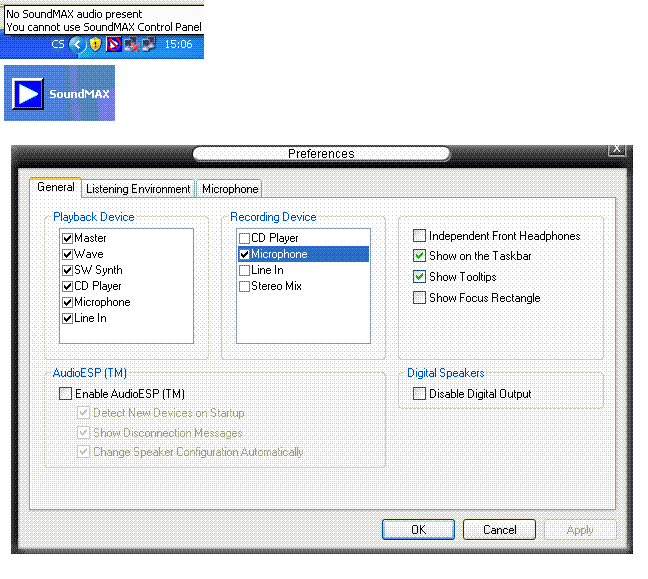Click the OK button

tap(418, 529)
